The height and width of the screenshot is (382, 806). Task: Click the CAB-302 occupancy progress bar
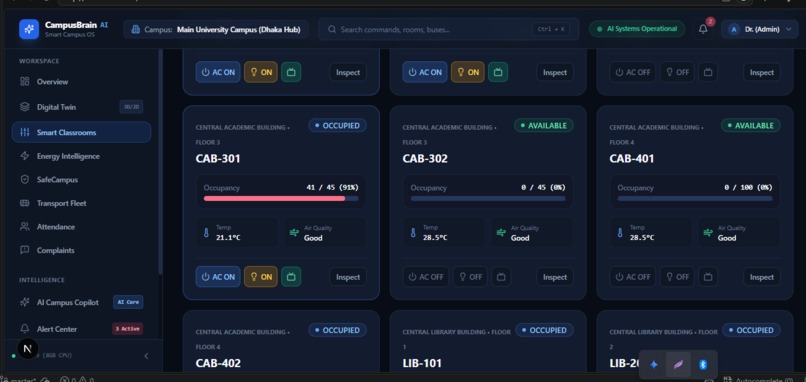488,198
